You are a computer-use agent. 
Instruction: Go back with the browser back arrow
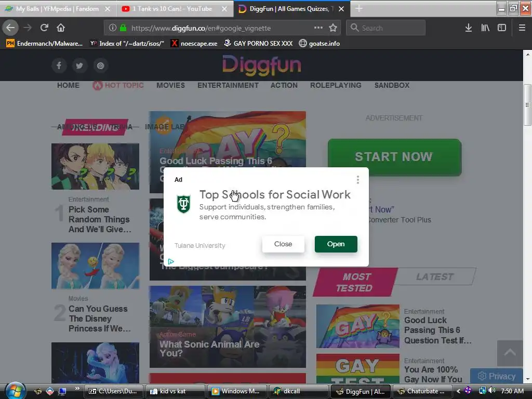pyautogui.click(x=10, y=28)
